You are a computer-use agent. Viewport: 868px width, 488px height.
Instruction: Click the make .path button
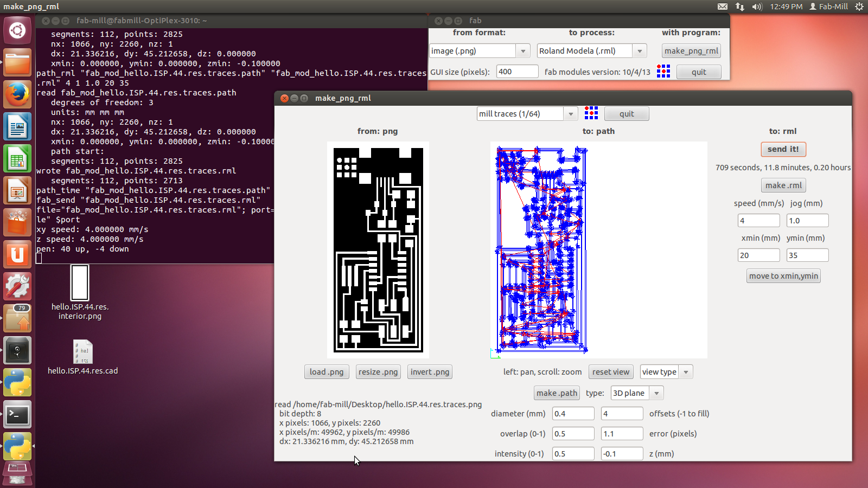(x=557, y=393)
